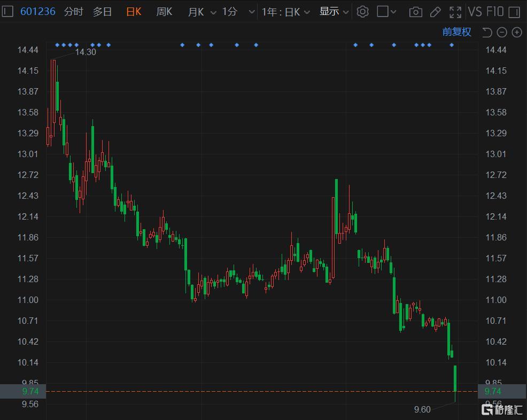Reset chart zoom with undo arrow

[x=487, y=32]
